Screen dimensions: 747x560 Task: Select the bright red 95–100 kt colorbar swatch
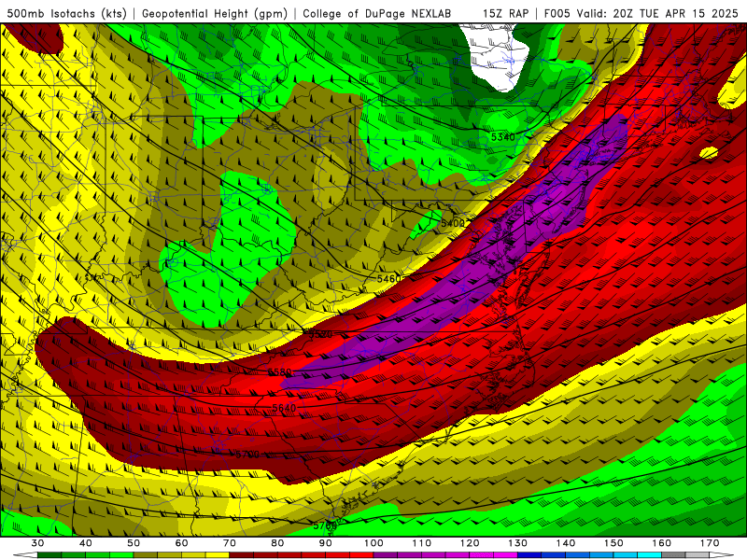(361, 554)
